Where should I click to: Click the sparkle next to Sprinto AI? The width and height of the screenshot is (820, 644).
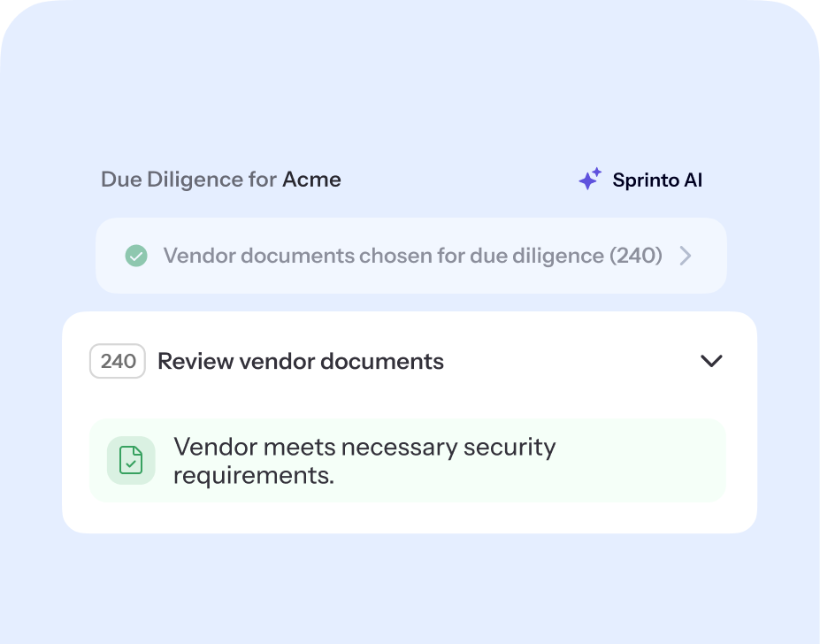pos(589,179)
